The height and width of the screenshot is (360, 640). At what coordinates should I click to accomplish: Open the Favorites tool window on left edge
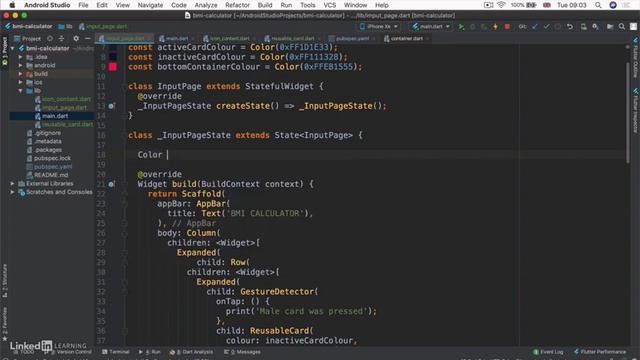pos(4,324)
